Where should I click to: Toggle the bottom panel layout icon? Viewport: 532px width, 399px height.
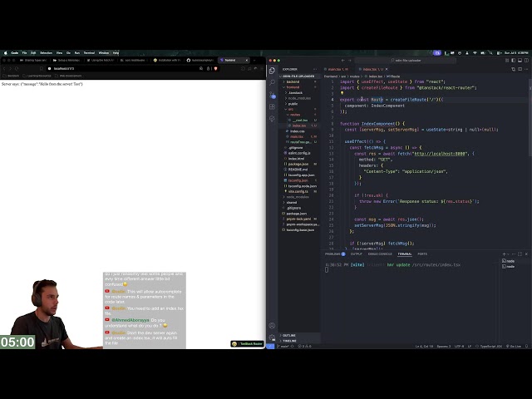click(520, 61)
